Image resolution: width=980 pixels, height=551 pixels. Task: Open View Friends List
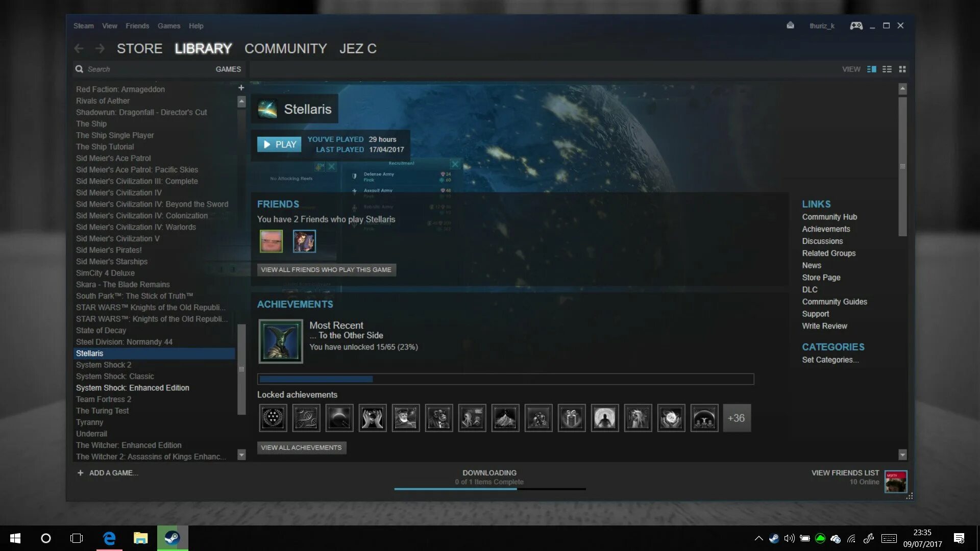point(845,473)
